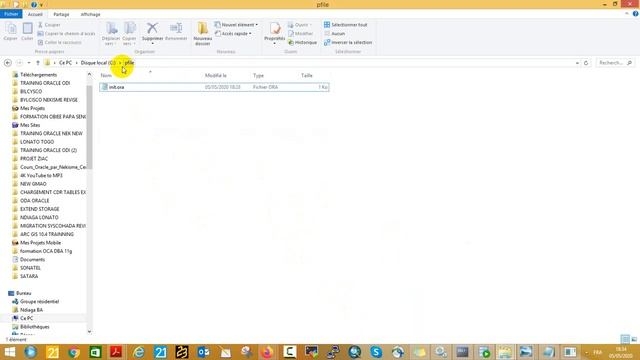Click navigation pane scroll-down arrow
The width and height of the screenshot is (640, 360).
(x=89, y=331)
